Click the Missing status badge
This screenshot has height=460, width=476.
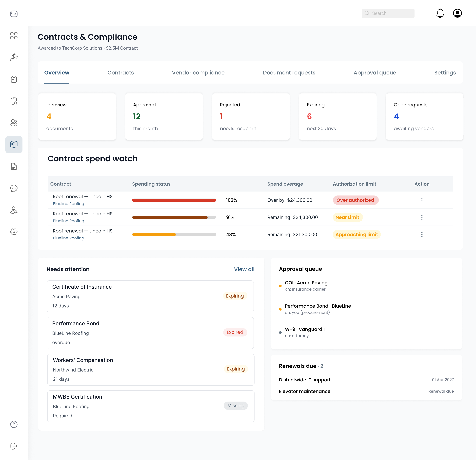coord(236,406)
